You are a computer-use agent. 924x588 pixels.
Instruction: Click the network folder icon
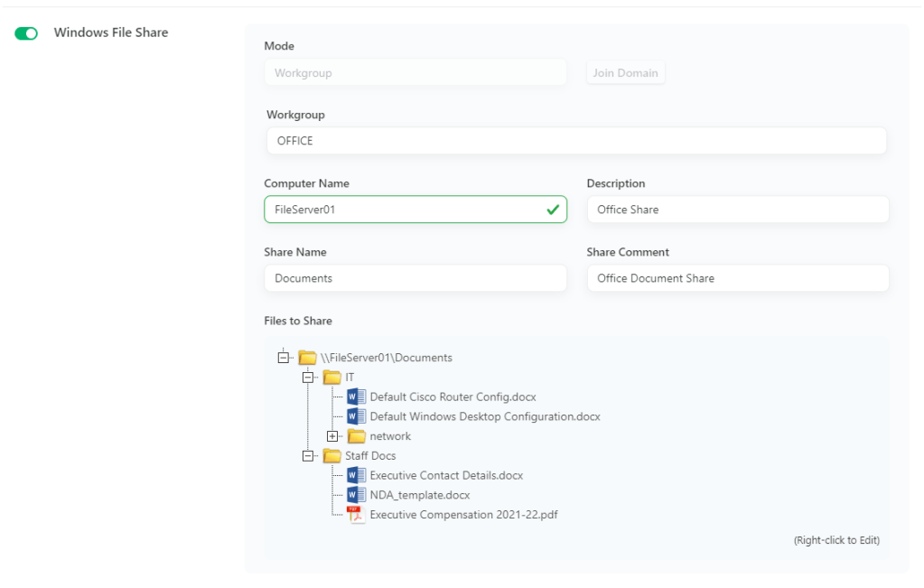tap(357, 436)
